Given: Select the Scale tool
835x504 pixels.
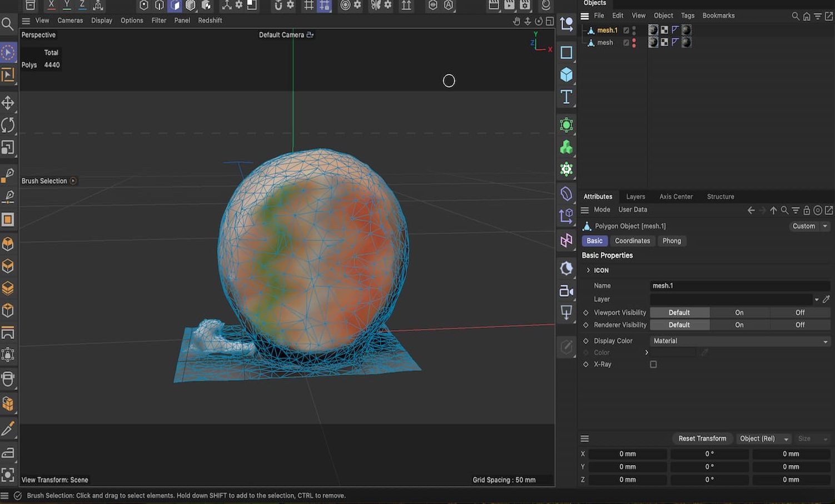Looking at the screenshot, I should tap(8, 147).
